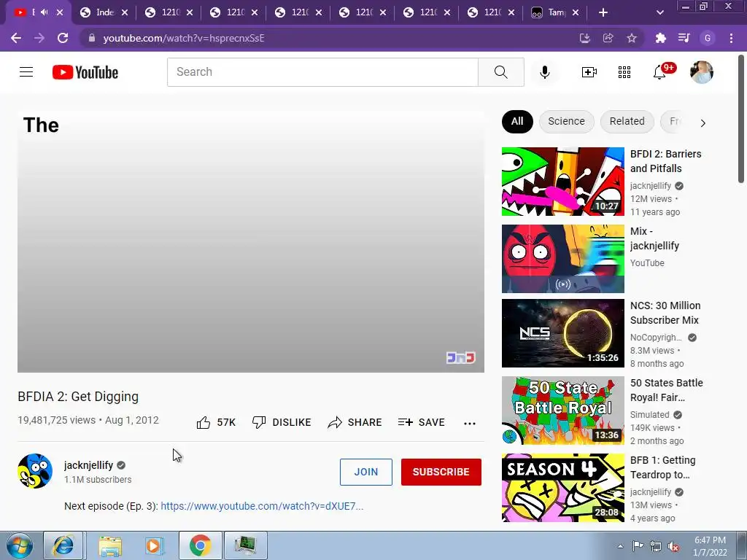Switch to the Tamp browser tab
747x560 pixels.
[x=554, y=12]
